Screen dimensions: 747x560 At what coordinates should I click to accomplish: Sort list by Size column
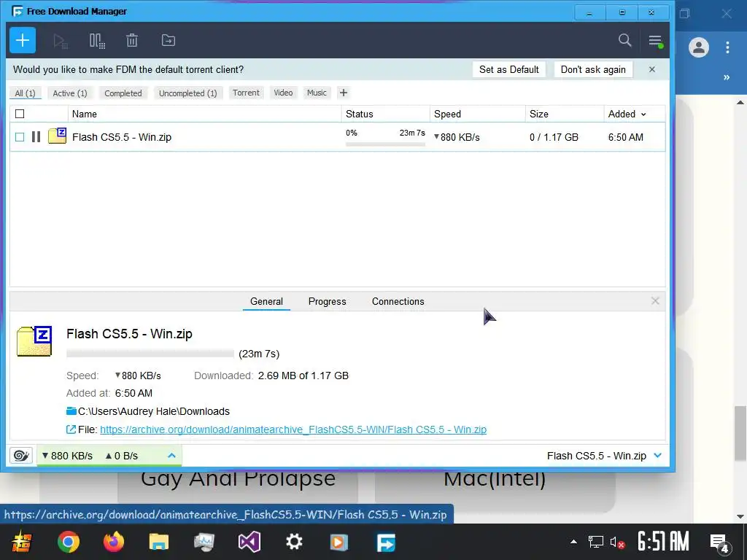(565, 114)
